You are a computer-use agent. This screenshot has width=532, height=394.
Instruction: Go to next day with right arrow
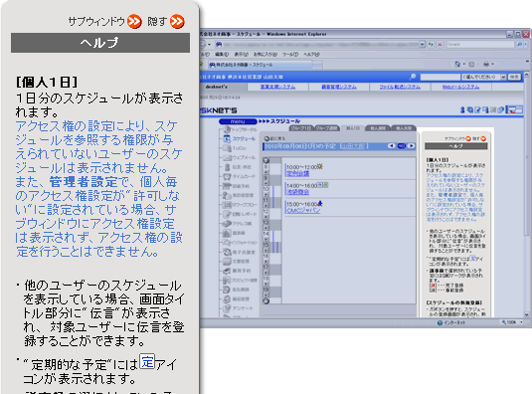(x=412, y=146)
